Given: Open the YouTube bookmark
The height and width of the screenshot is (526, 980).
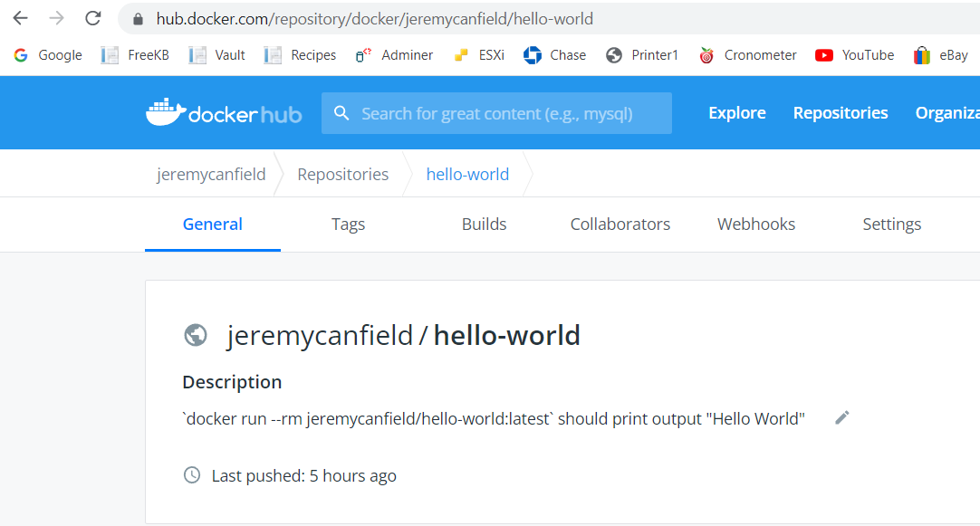Looking at the screenshot, I should 854,55.
